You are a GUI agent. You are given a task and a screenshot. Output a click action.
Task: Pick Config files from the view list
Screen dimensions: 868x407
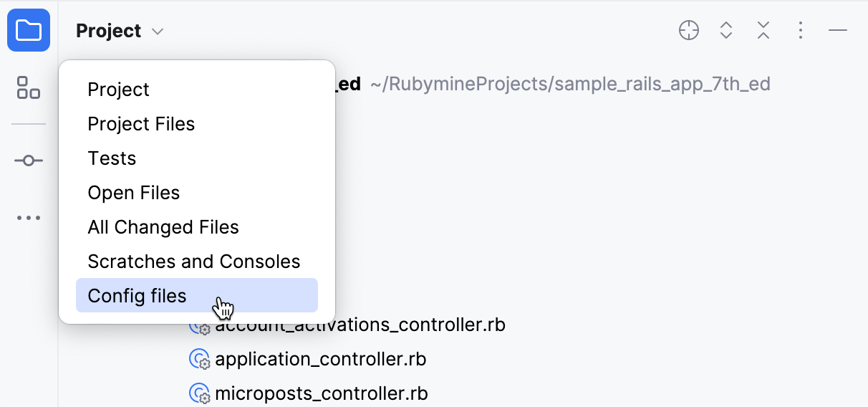coord(137,296)
